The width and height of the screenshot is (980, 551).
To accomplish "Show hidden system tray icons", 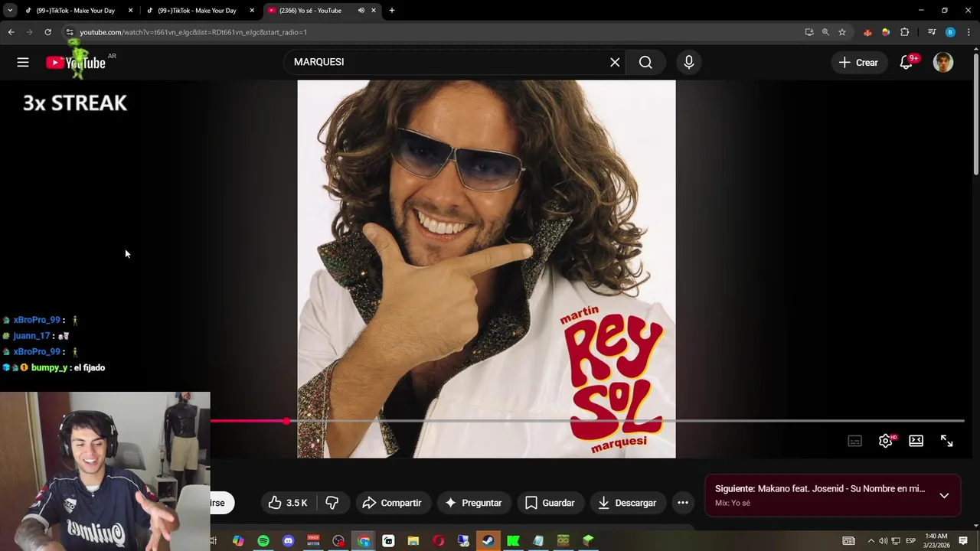I will pyautogui.click(x=871, y=541).
